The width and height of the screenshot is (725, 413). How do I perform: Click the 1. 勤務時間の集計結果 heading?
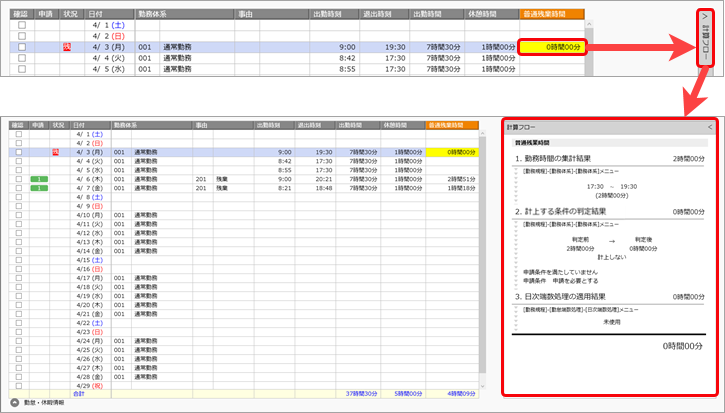[x=553, y=159]
